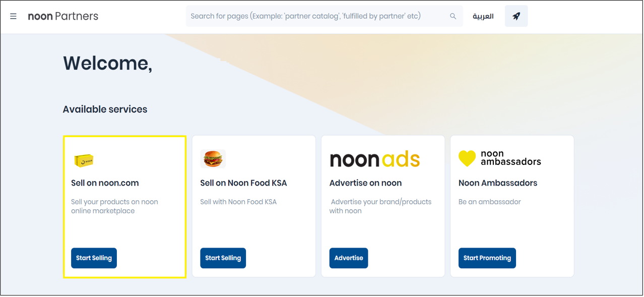Focus the search for pages field
Screen dimensions: 644x297
coord(317,16)
